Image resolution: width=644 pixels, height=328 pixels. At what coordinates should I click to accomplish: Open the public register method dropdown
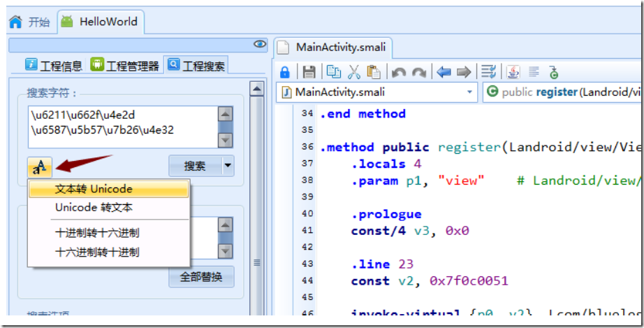coord(563,92)
